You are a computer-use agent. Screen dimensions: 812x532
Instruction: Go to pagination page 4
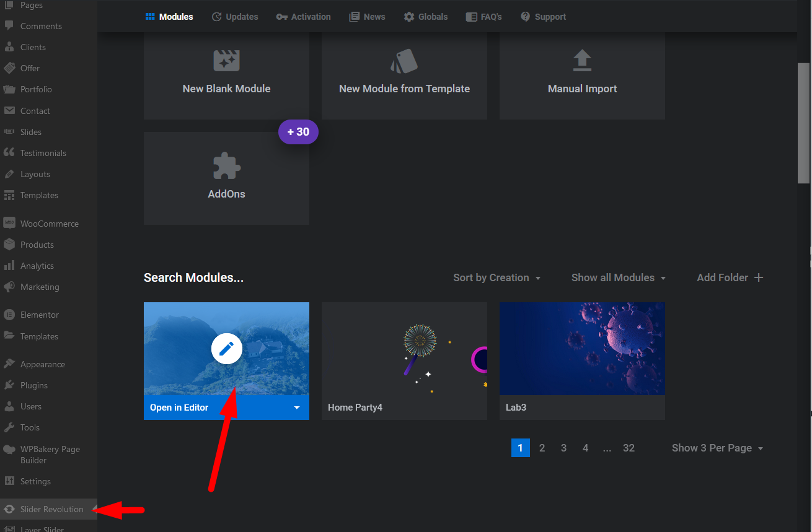coord(585,448)
